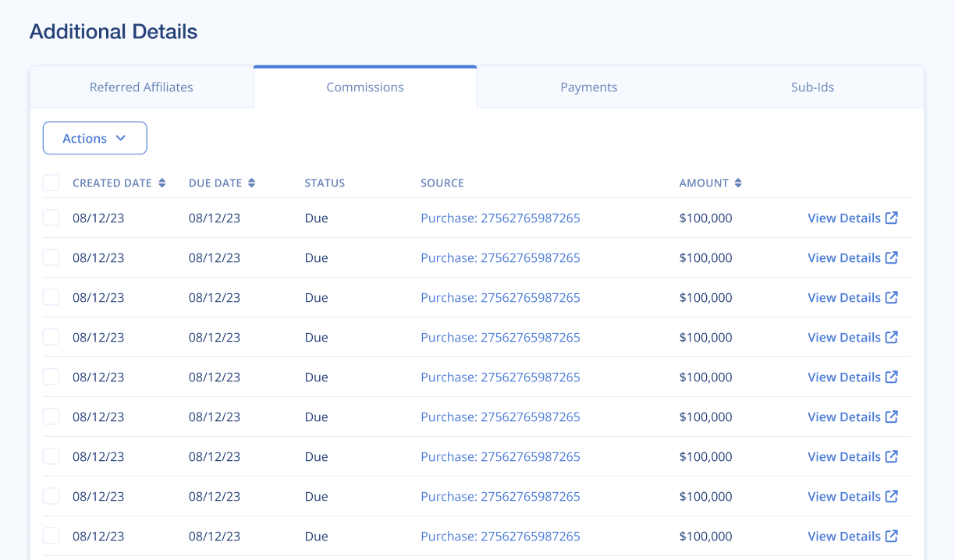Check the fifth commission row checkbox

(51, 377)
